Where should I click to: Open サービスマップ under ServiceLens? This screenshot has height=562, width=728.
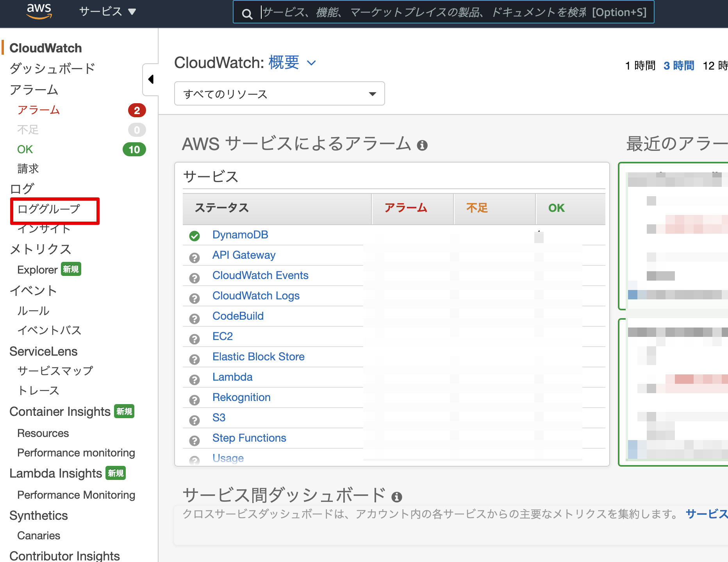[55, 370]
